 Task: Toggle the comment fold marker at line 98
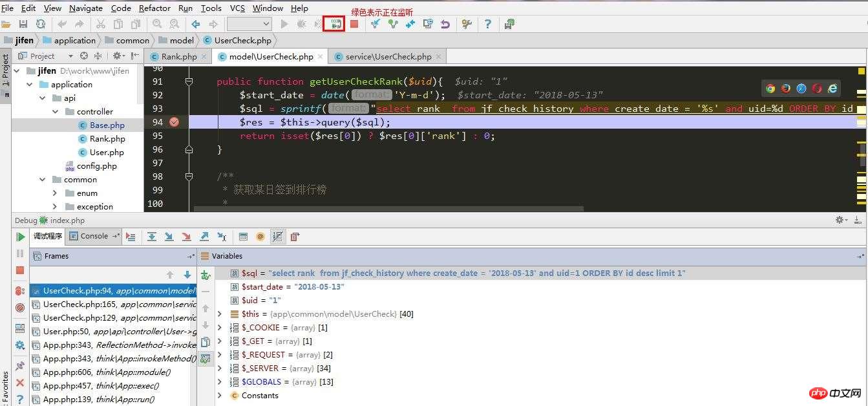[189, 176]
